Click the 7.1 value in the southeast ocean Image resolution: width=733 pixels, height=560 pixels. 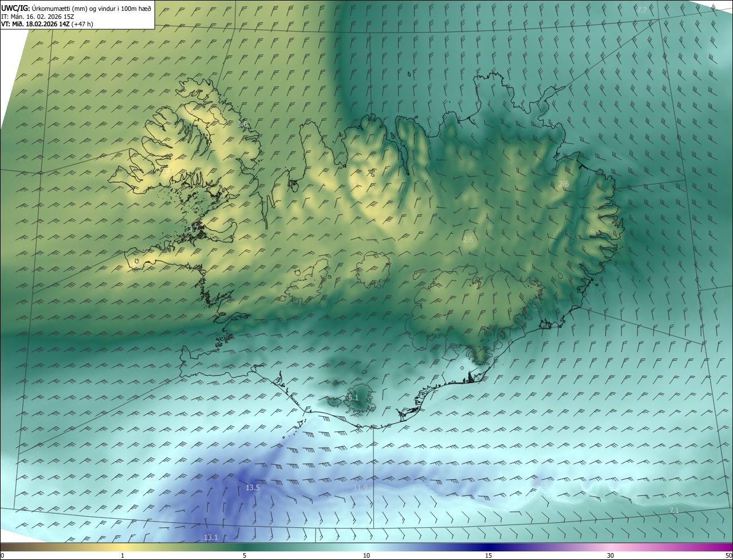click(673, 510)
